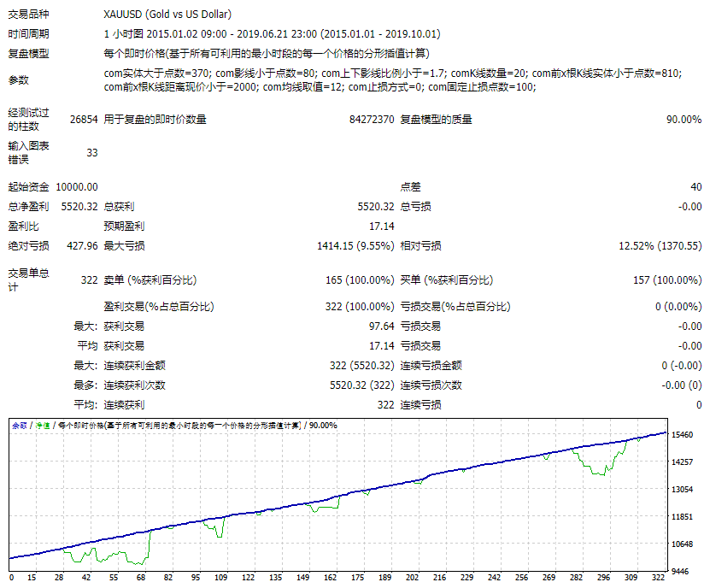The image size is (710, 588).
Task: Click the 起始资金 value 10000.00
Action: click(x=76, y=186)
